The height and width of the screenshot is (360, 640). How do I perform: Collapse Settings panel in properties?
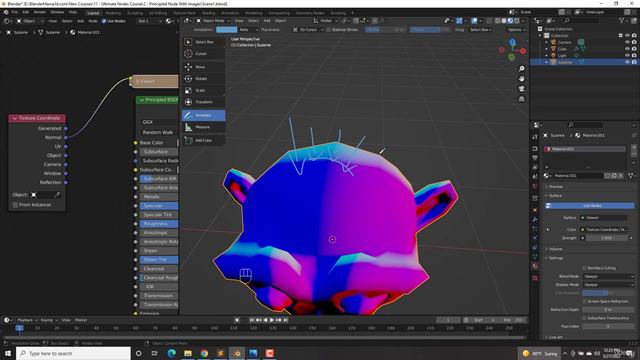[x=556, y=258]
